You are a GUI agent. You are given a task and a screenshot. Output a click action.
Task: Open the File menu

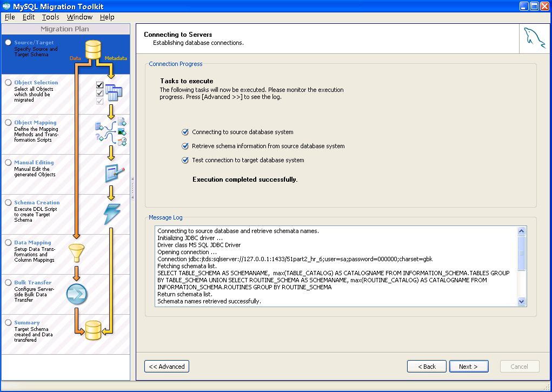coord(10,17)
